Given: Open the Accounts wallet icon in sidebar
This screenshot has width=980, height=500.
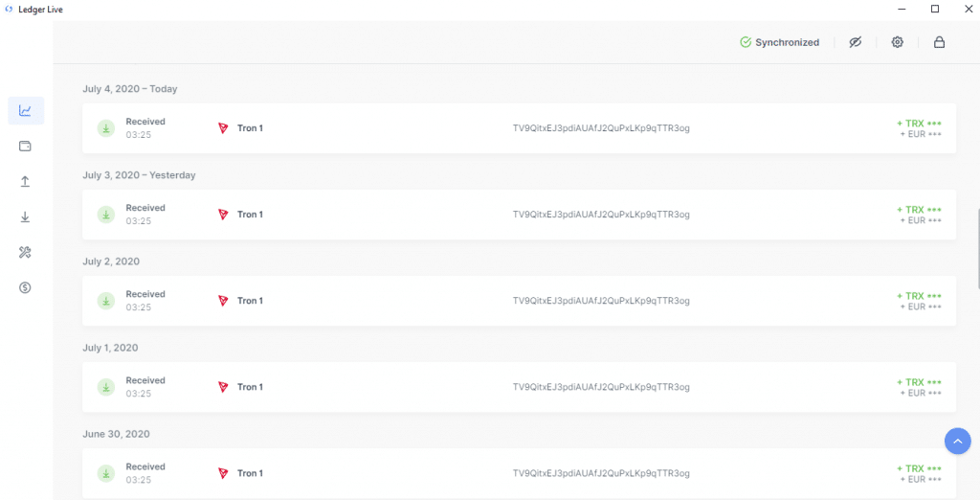Looking at the screenshot, I should coord(26,147).
